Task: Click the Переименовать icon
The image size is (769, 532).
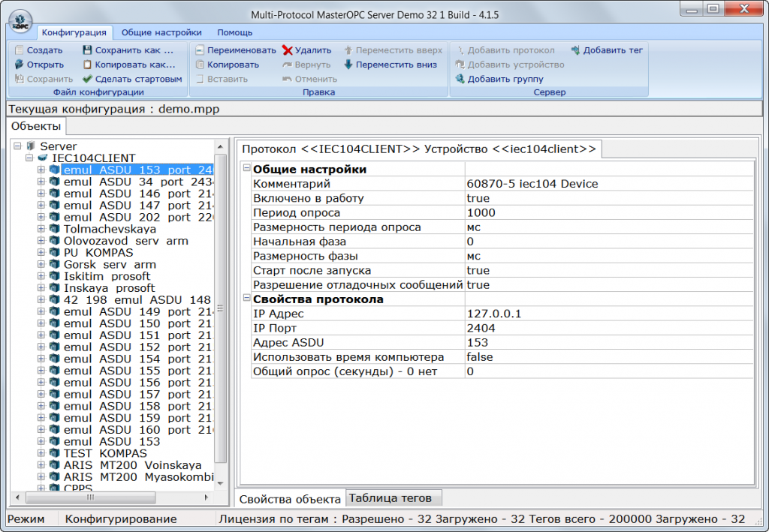Action: tap(200, 50)
